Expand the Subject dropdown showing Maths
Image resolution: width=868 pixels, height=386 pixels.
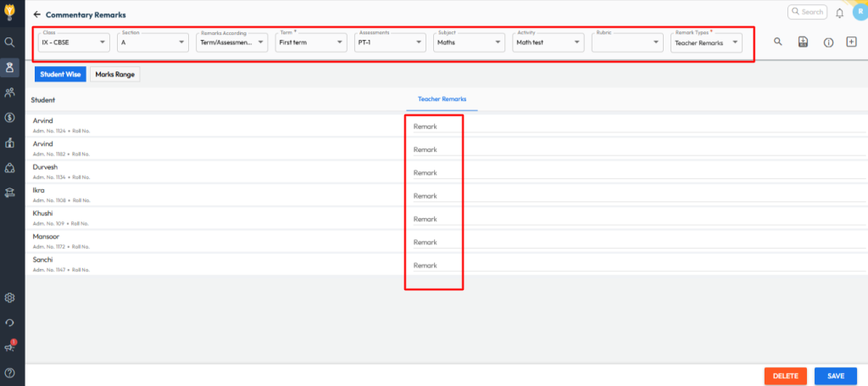pyautogui.click(x=467, y=42)
